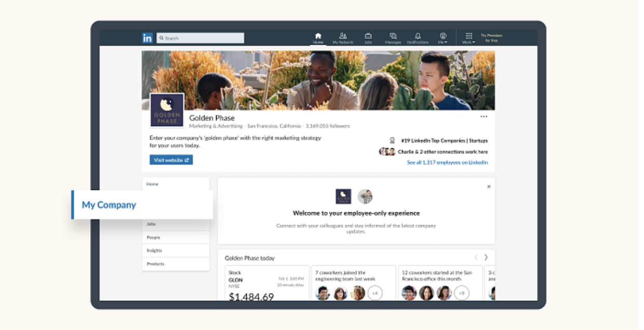
Task: Click the Golden Phase company logo
Action: click(x=167, y=111)
